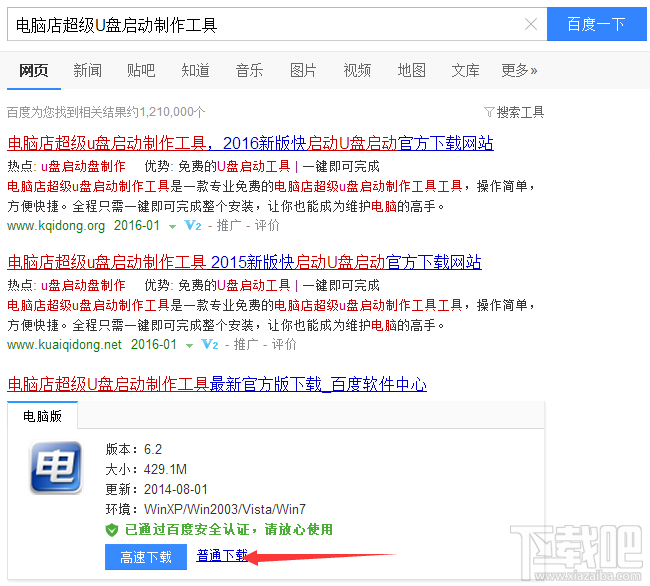Open the 贴吧 tab
The height and width of the screenshot is (586, 650).
pos(141,70)
